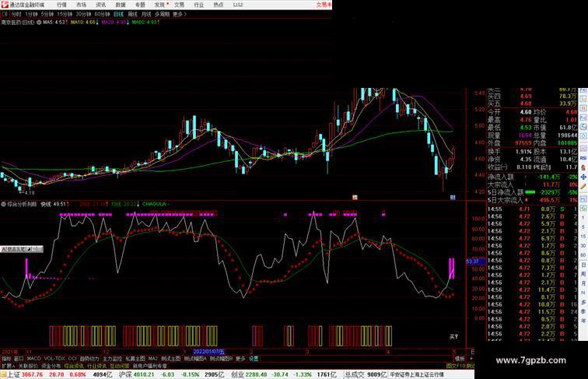Select 15-minute shortcut in right sidebar

(583, 237)
